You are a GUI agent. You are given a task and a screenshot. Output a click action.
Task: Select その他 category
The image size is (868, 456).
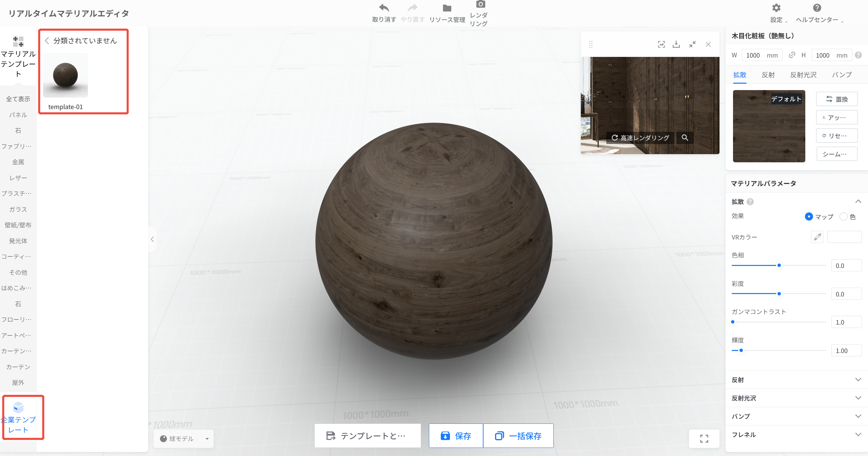point(18,272)
